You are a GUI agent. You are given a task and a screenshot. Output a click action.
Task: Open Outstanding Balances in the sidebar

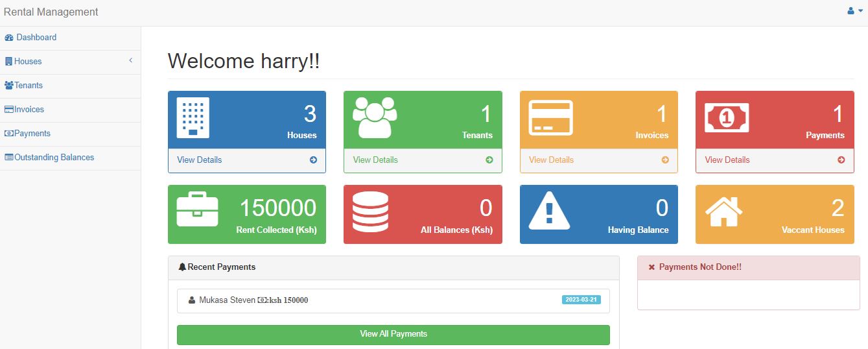pyautogui.click(x=70, y=158)
